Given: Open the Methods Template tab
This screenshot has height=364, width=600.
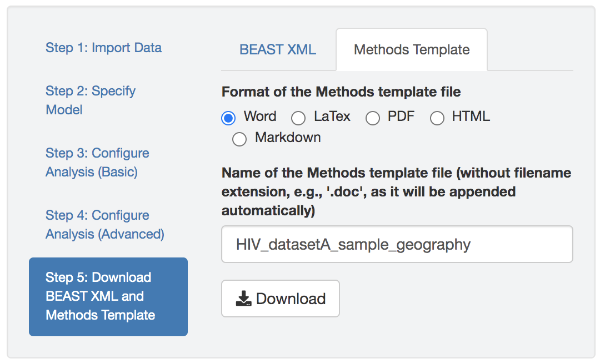Looking at the screenshot, I should pos(412,49).
